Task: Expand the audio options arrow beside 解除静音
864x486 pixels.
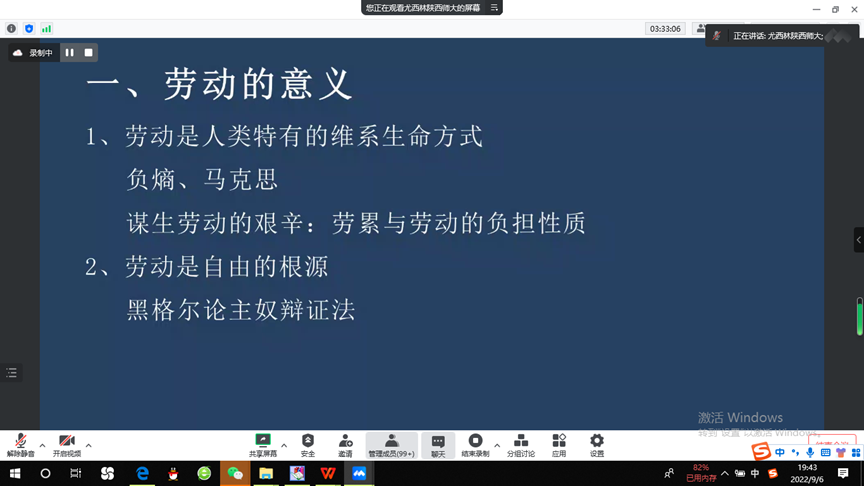Action: 42,445
